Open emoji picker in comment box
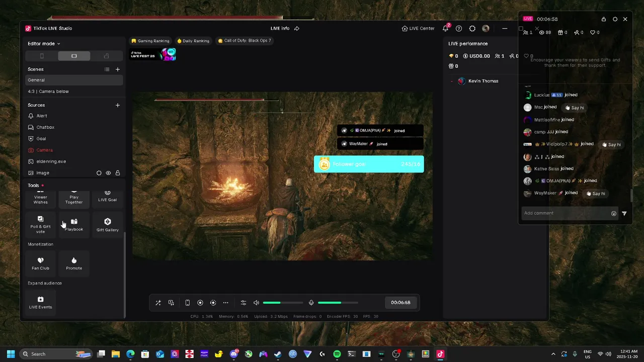The image size is (644, 362). [614, 213]
